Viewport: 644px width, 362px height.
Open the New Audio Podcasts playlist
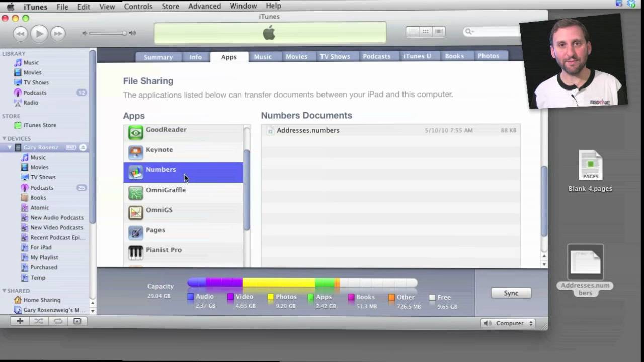point(57,218)
